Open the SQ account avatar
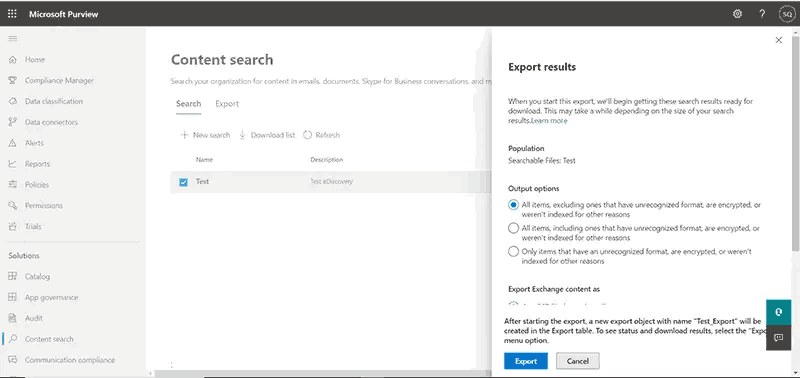800x378 pixels. pos(786,14)
